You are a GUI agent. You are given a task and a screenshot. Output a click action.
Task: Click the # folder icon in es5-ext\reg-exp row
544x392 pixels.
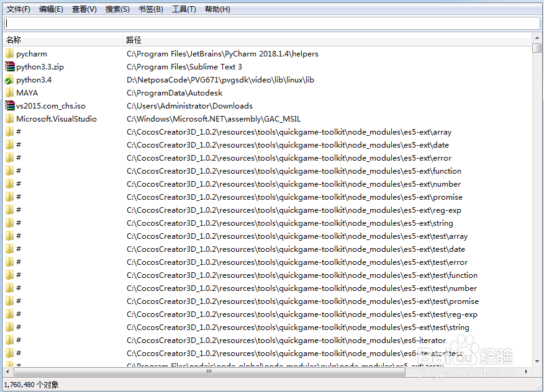pos(10,210)
